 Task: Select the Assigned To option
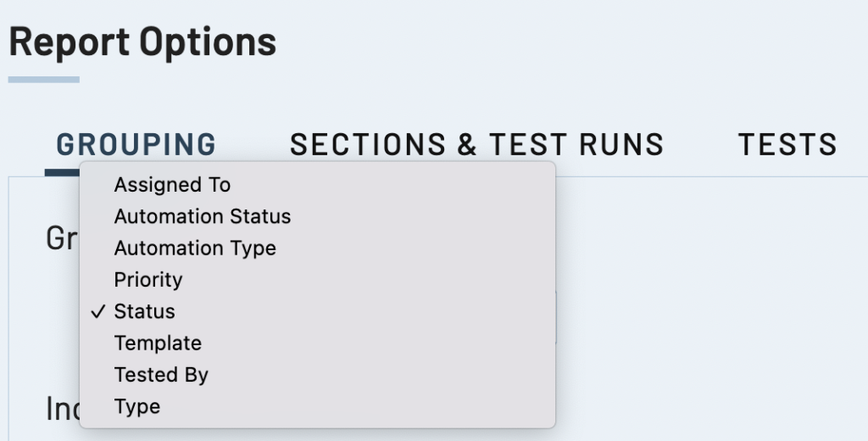[172, 185]
